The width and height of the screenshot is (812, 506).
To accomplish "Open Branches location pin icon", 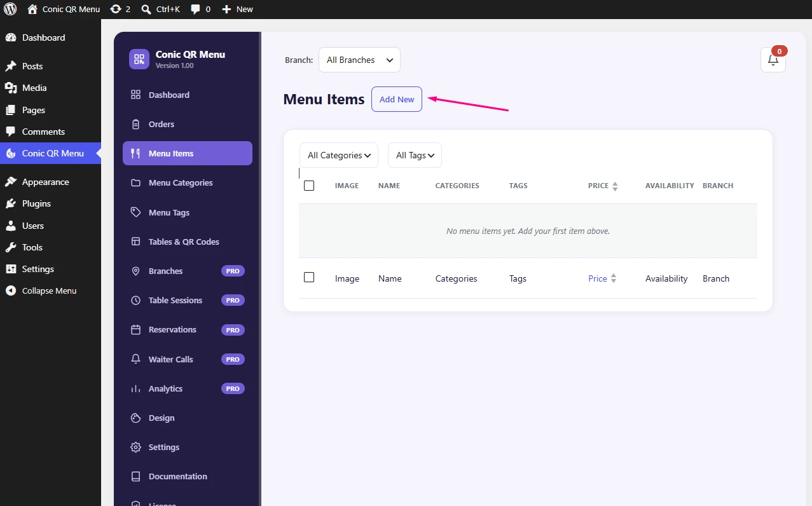I will coord(135,271).
